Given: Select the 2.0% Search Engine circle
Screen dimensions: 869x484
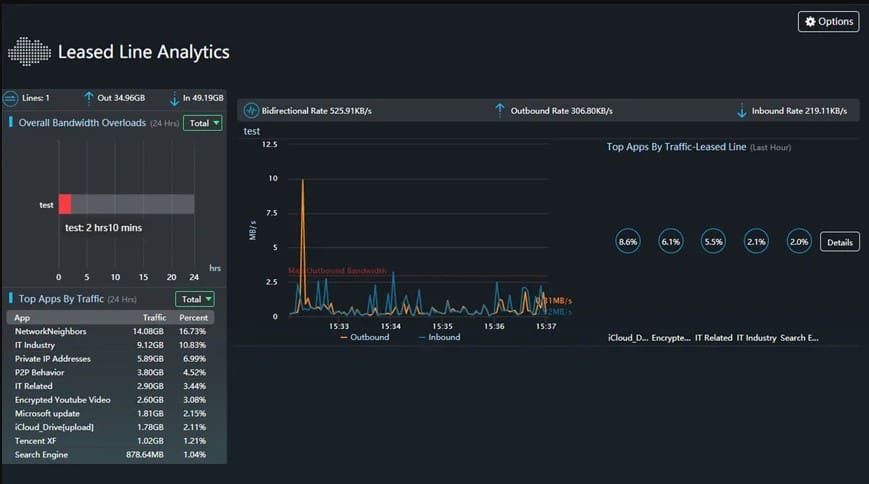Looking at the screenshot, I should coord(798,242).
